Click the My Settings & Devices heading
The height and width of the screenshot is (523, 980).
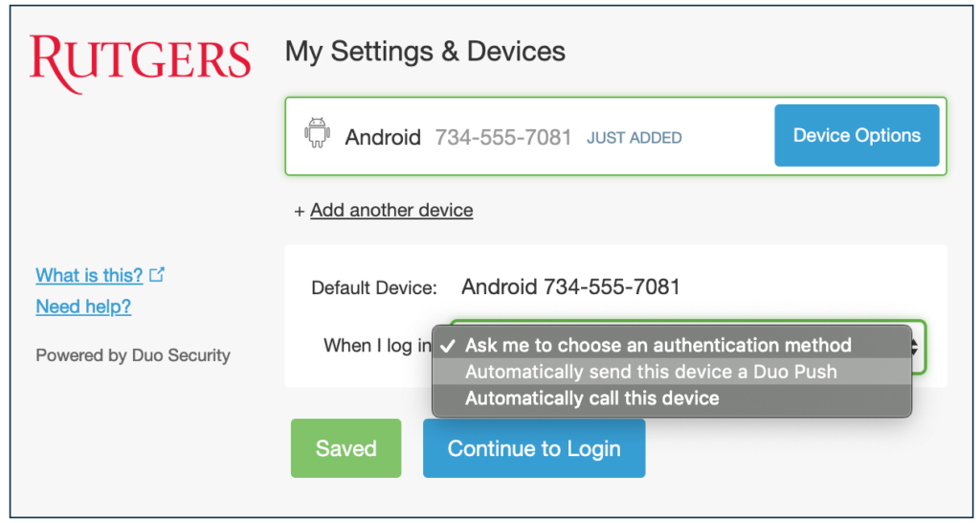tap(425, 52)
